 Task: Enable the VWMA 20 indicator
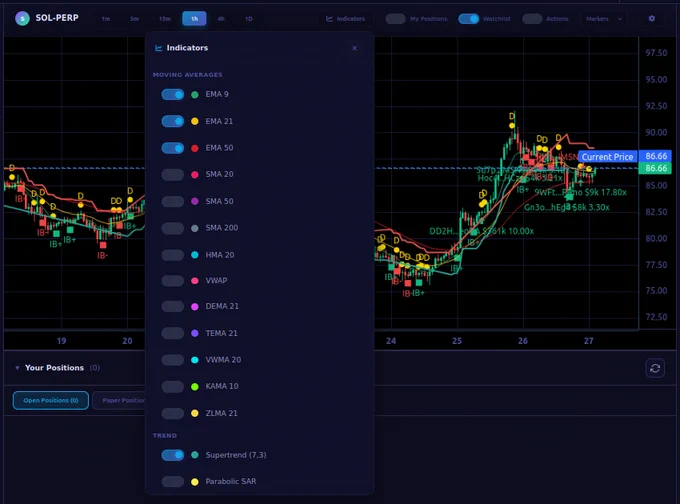[x=173, y=360]
